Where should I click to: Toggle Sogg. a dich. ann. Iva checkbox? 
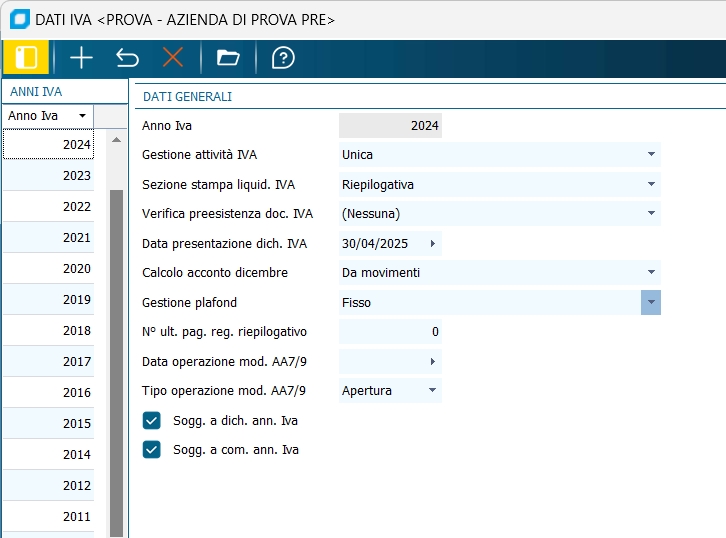coord(151,420)
